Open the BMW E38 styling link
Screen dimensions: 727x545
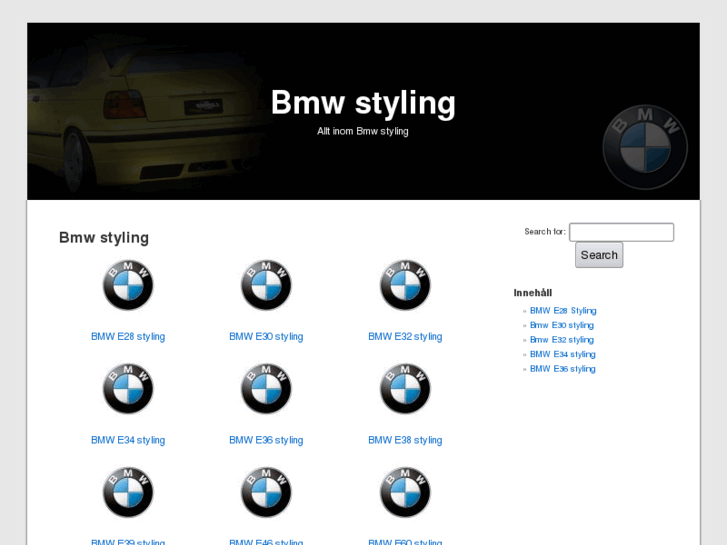(405, 440)
